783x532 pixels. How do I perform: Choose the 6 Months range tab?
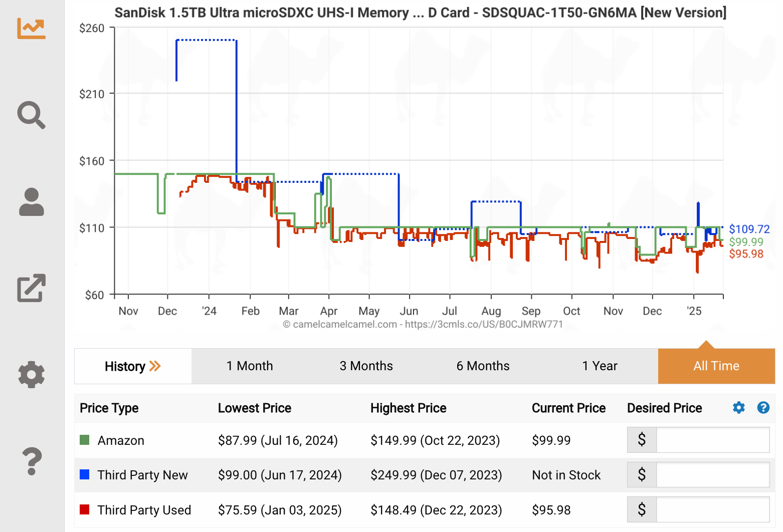point(483,366)
